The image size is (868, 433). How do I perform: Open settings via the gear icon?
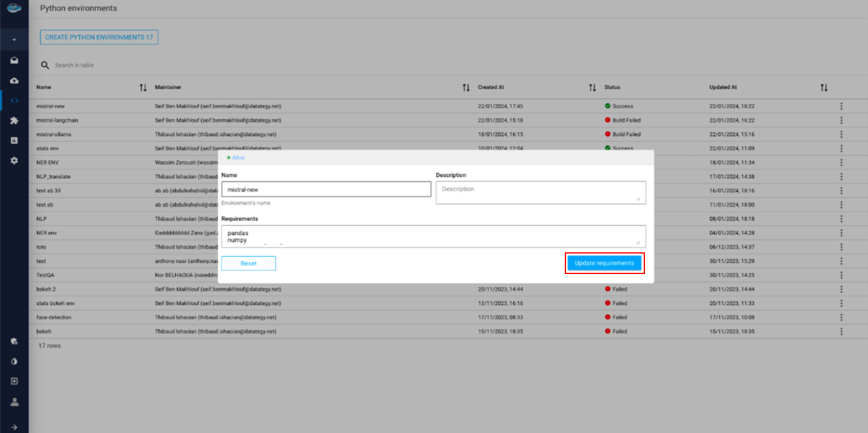click(14, 161)
